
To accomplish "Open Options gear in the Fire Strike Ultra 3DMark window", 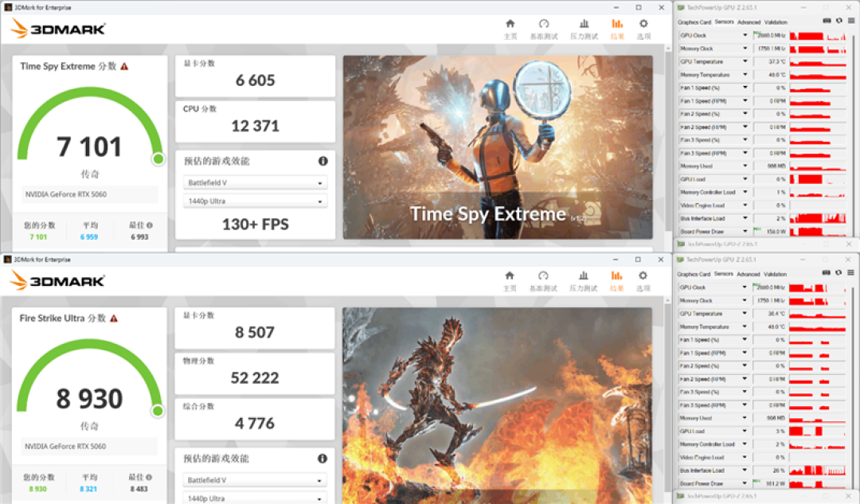I will click(643, 281).
